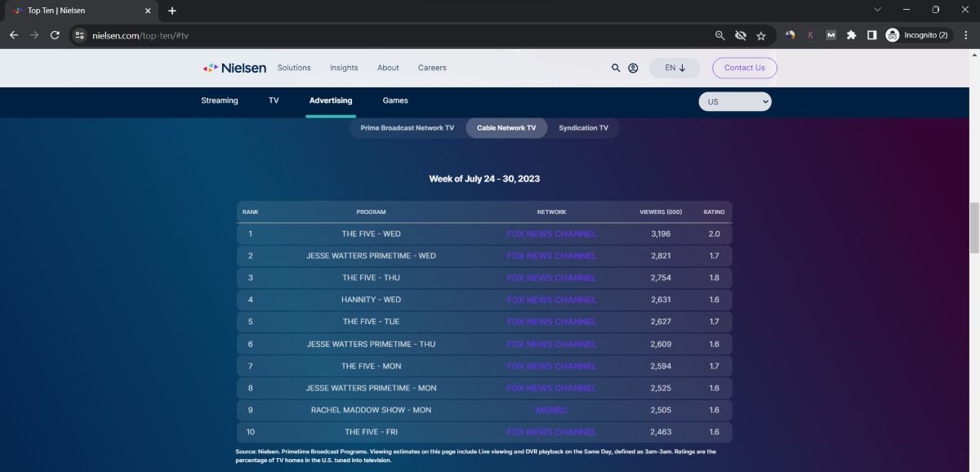
Task: Bookmark this page with star icon
Action: (761, 35)
